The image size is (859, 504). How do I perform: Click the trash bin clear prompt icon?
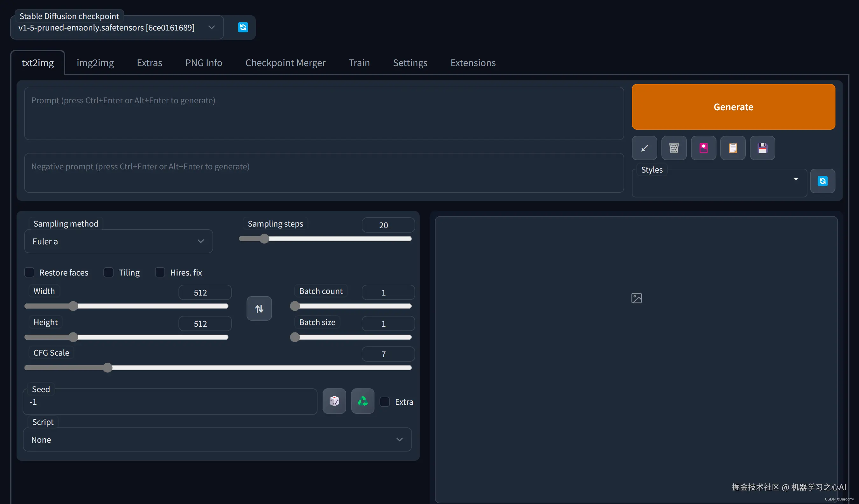[674, 148]
